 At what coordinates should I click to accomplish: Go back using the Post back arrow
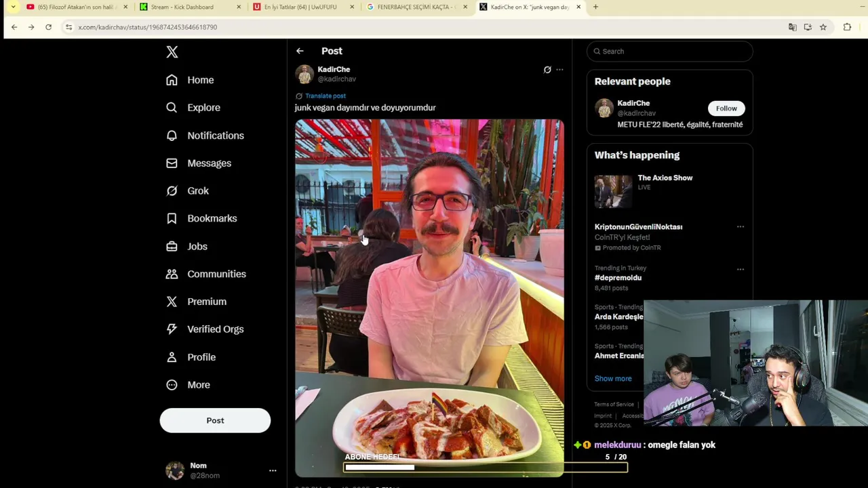(300, 51)
